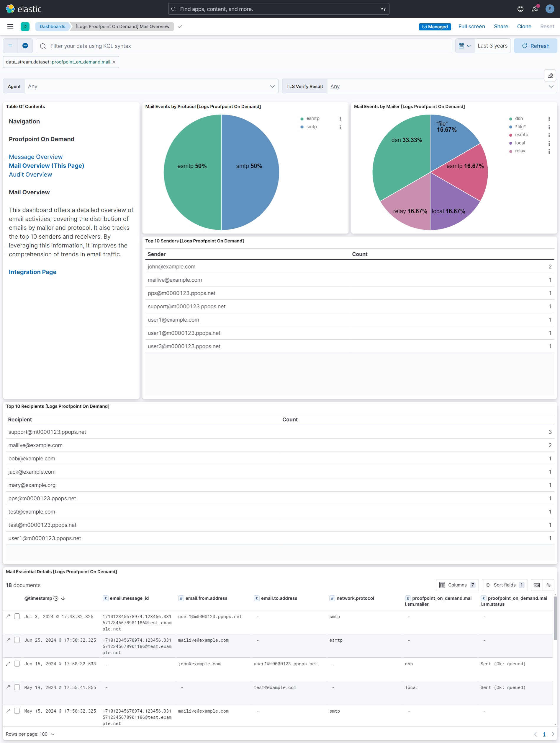This screenshot has height=743, width=560.
Task: Open the Mail Overview (This Page) link
Action: [46, 166]
